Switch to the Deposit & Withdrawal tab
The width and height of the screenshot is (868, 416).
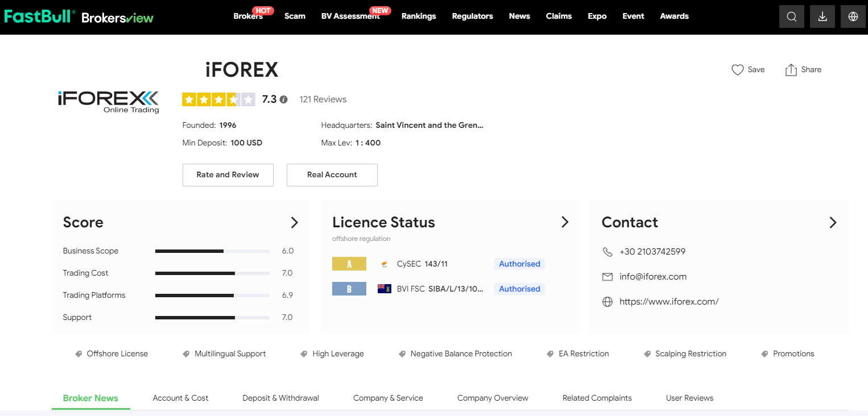coord(280,398)
